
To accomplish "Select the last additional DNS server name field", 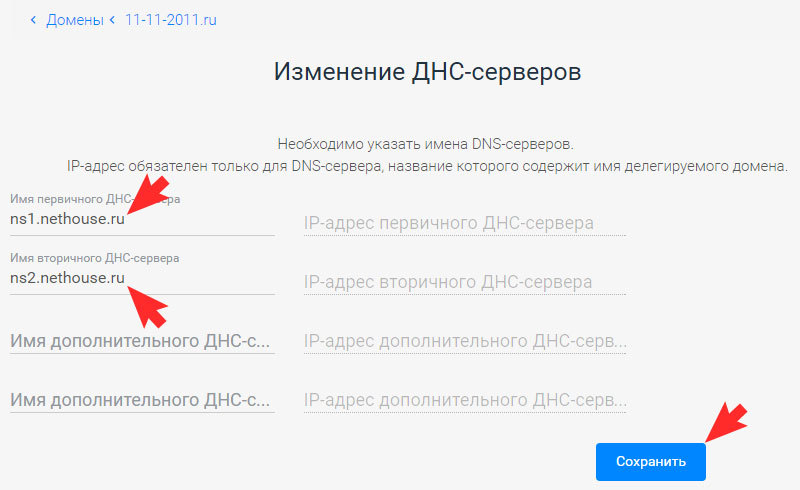I will click(x=141, y=399).
